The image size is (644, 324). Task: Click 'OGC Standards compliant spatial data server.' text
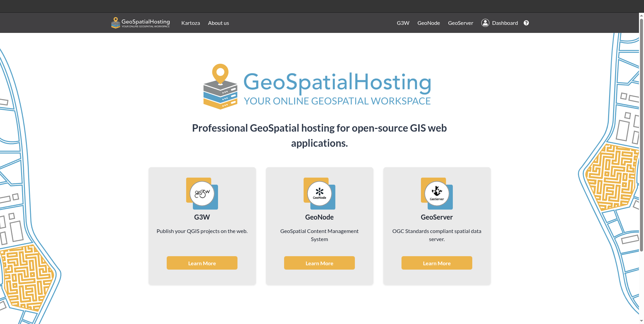pos(437,235)
